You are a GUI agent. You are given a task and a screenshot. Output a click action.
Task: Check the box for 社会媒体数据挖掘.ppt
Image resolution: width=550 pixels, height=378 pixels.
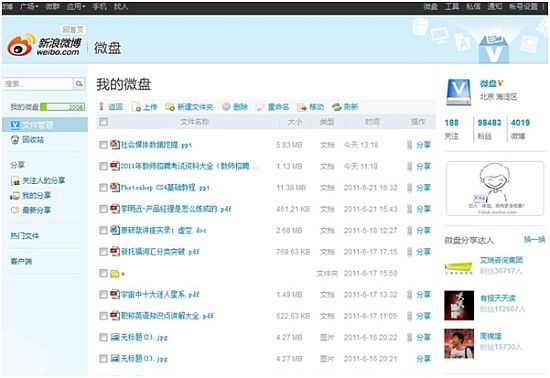[103, 145]
